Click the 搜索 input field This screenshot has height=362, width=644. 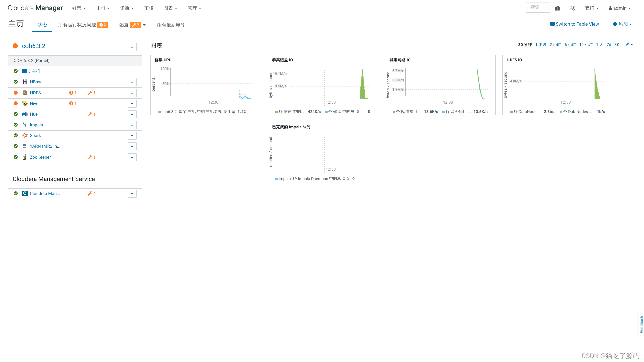[537, 8]
